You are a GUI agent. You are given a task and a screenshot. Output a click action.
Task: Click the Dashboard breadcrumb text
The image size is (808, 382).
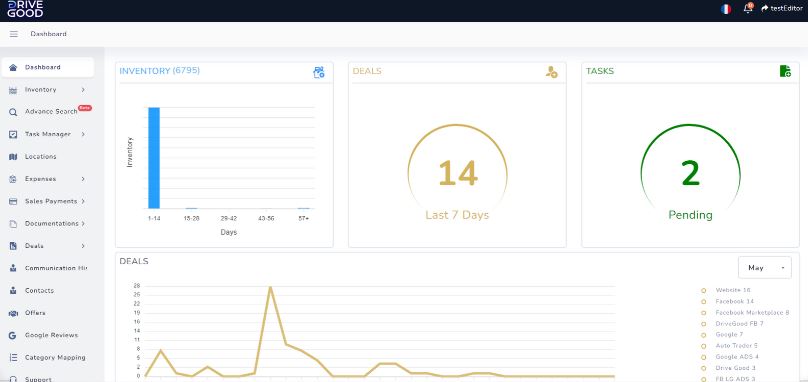pyautogui.click(x=48, y=34)
